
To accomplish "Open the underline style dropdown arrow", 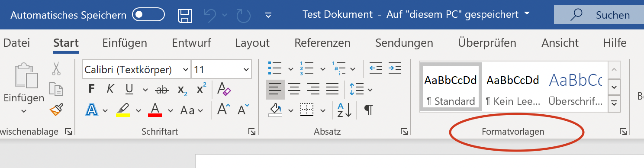I will tap(145, 90).
